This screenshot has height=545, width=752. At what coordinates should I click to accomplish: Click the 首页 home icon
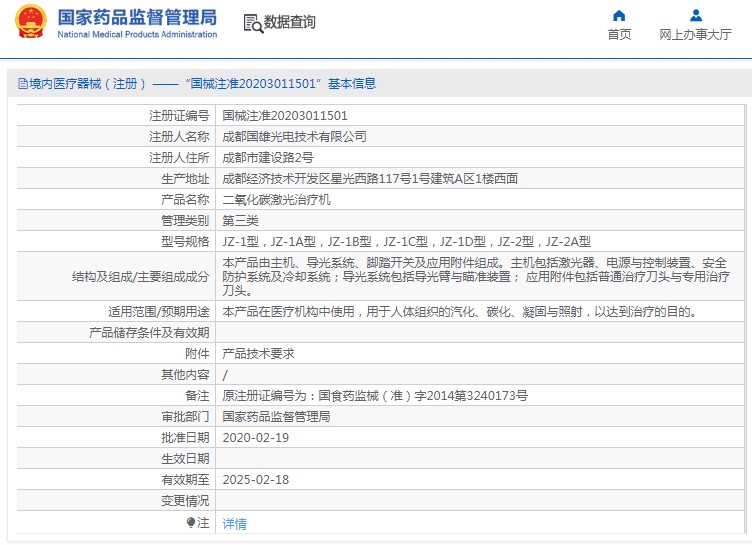click(619, 15)
